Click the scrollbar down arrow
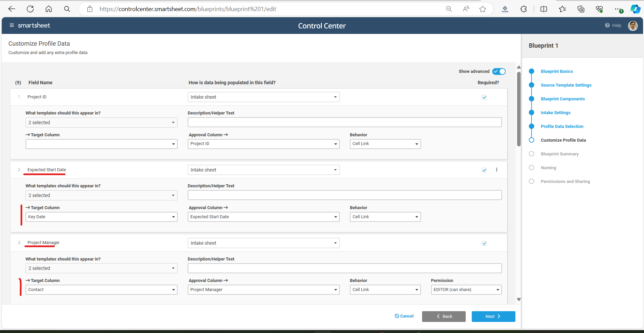Image resolution: width=644 pixels, height=333 pixels. pos(519,299)
